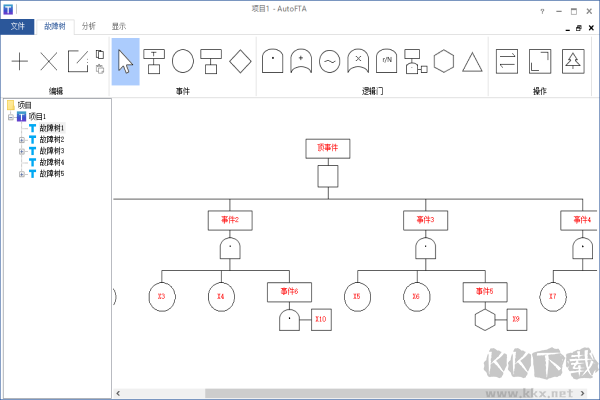Image resolution: width=600 pixels, height=400 pixels.
Task: Click the 顶事件 box on the canvas
Action: click(328, 148)
